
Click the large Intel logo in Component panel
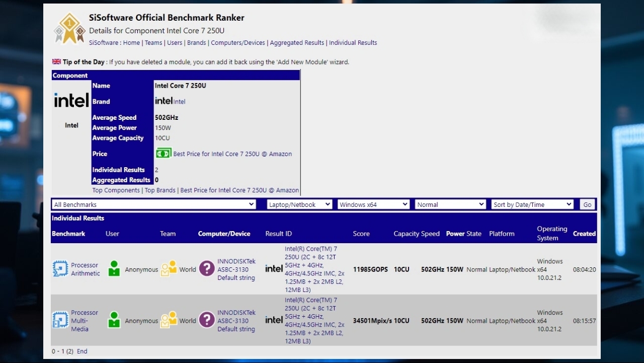coord(71,101)
